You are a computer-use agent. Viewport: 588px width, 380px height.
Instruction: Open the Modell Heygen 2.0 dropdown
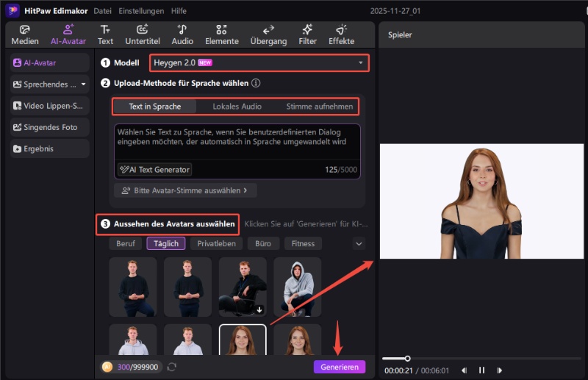(259, 63)
